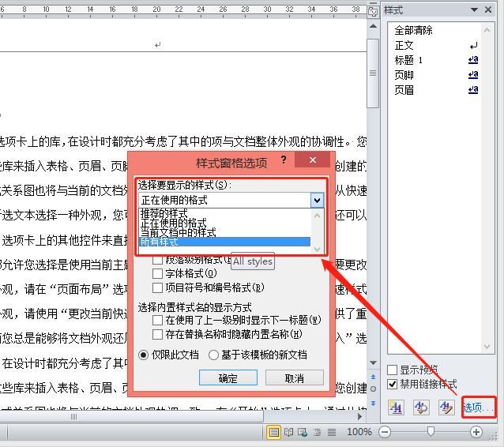Viewport: 504px width, 447px height.
Task: Click the linked style icon beside 页脚
Action: [x=473, y=74]
